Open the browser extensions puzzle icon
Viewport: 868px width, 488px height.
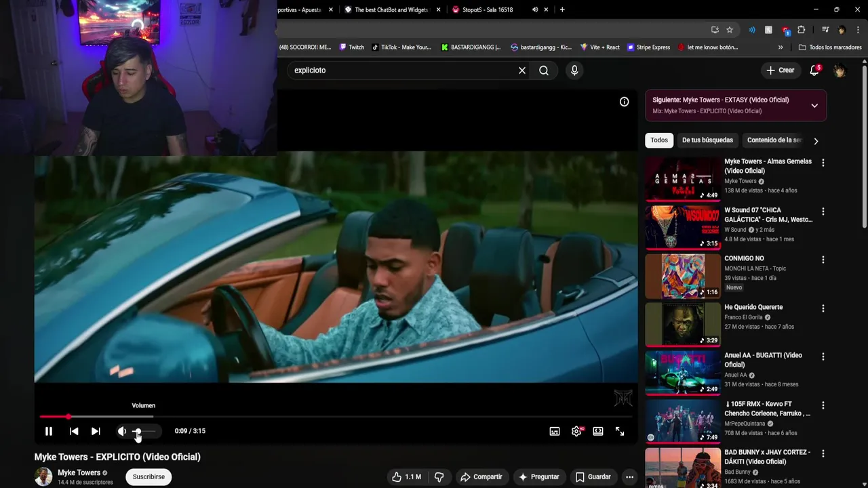click(801, 30)
